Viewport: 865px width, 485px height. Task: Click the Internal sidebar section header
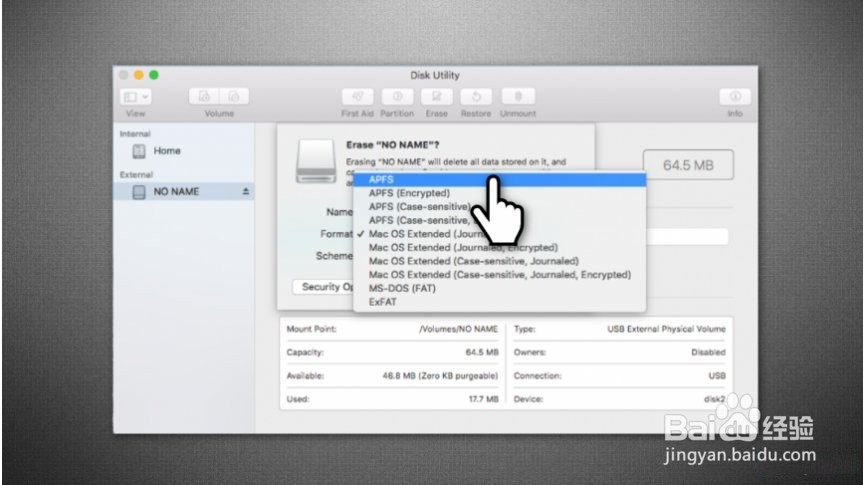(x=135, y=134)
